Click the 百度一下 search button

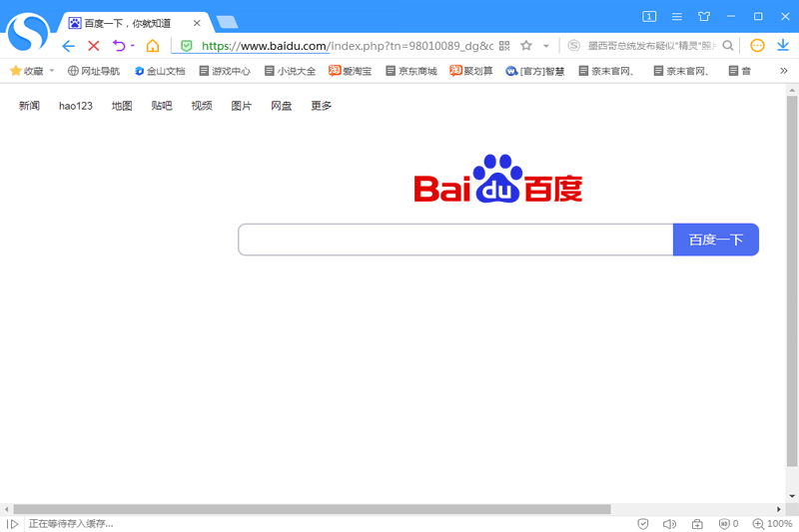point(716,240)
